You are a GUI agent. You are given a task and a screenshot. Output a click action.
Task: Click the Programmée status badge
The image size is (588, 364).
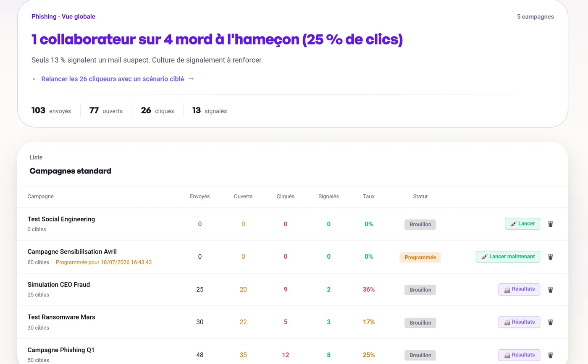(x=420, y=257)
